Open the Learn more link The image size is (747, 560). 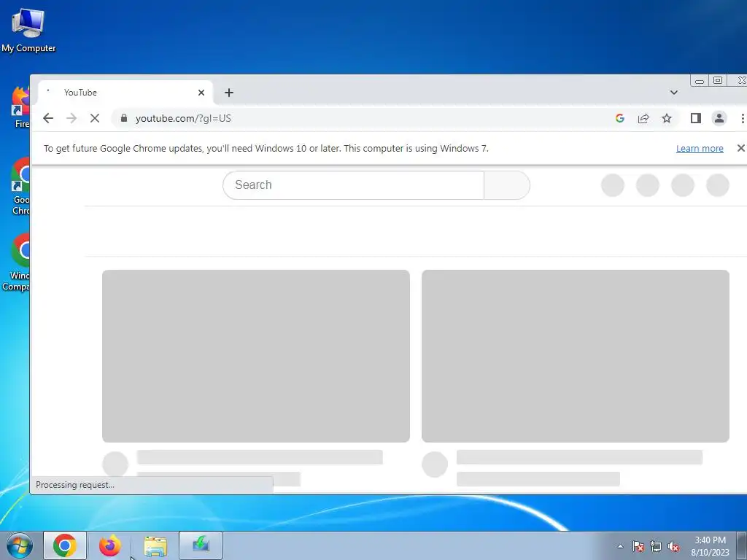(700, 149)
